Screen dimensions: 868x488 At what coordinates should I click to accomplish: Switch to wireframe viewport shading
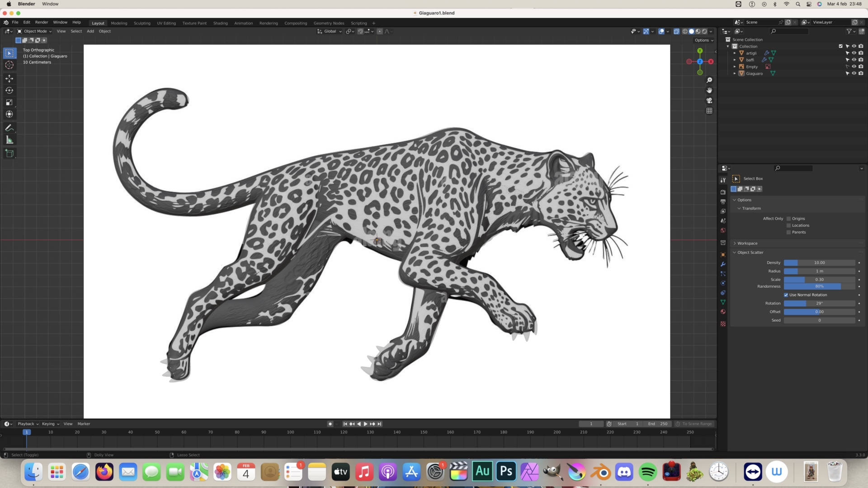[x=685, y=32]
